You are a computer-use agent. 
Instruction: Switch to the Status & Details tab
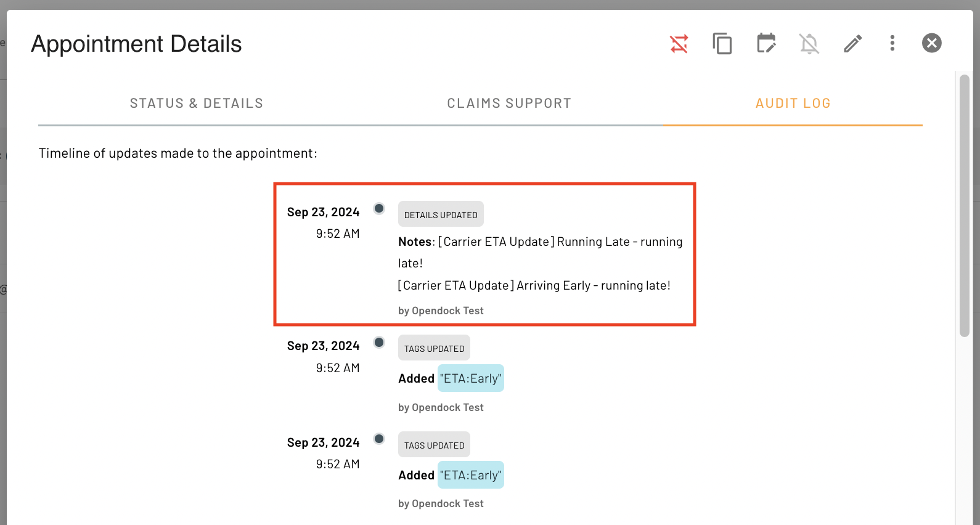pyautogui.click(x=197, y=104)
